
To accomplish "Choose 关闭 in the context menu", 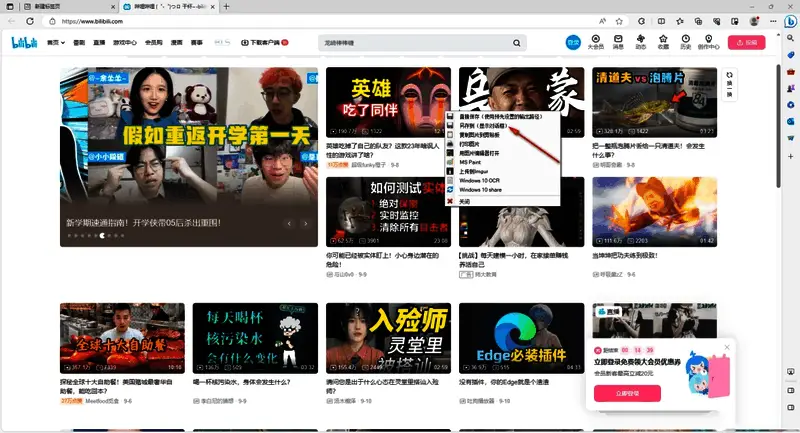I will (503, 201).
